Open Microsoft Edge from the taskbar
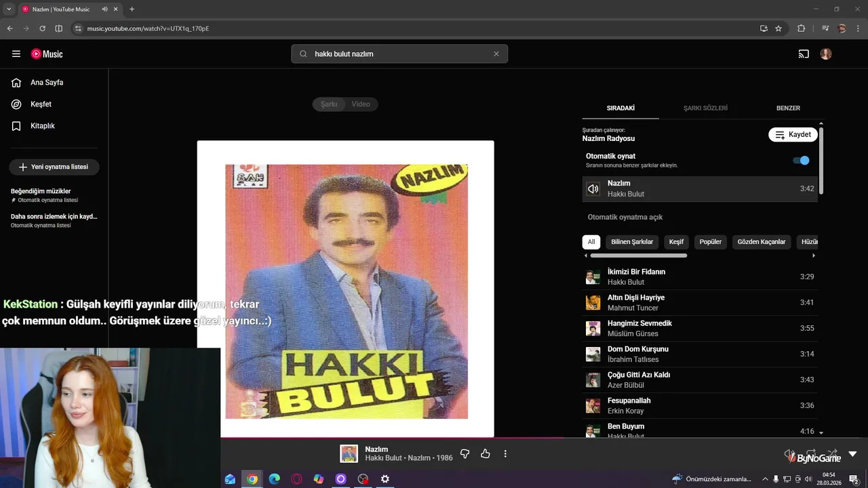The height and width of the screenshot is (488, 868). point(274,479)
